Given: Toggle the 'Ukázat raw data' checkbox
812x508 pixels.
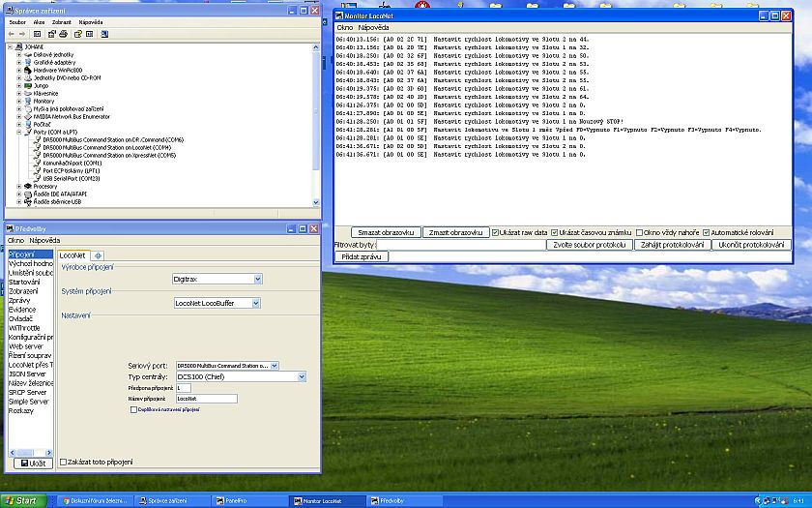Looking at the screenshot, I should pos(495,233).
